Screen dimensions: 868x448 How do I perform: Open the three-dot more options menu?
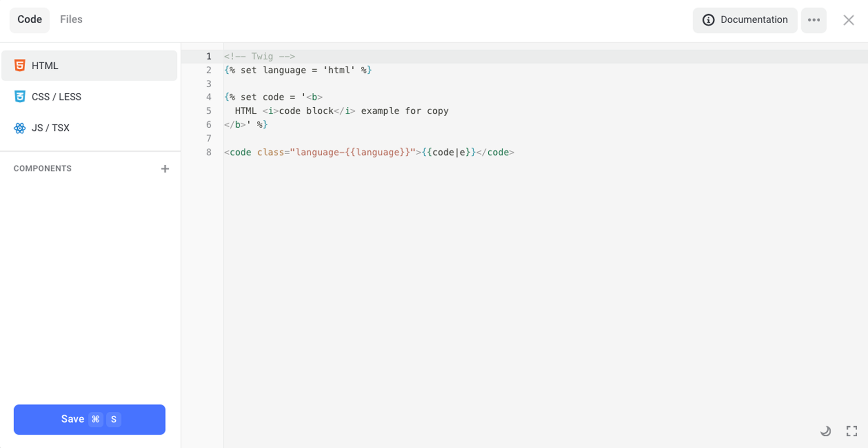point(814,20)
